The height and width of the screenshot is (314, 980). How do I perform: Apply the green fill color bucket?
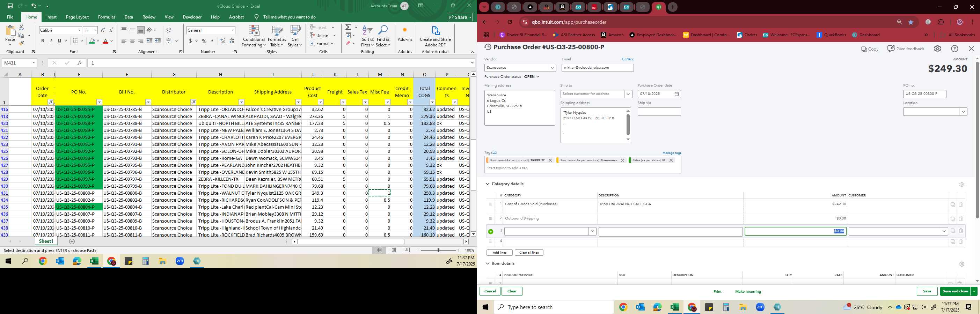pyautogui.click(x=92, y=41)
